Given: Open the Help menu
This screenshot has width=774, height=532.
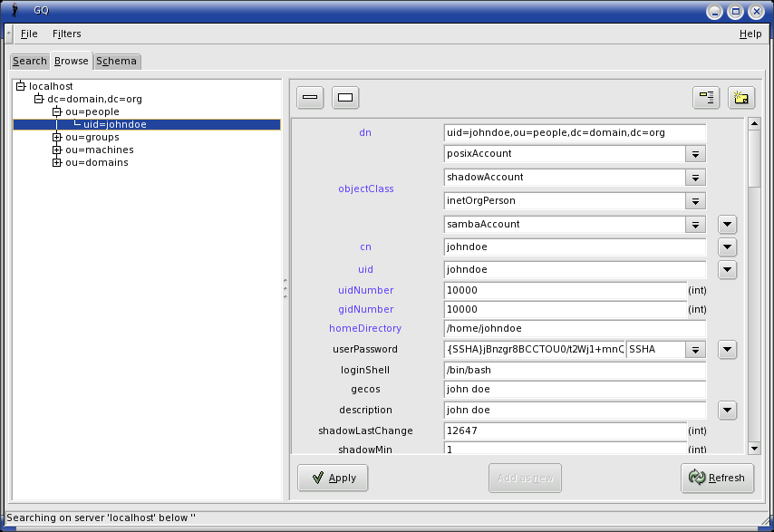Looking at the screenshot, I should 750,34.
